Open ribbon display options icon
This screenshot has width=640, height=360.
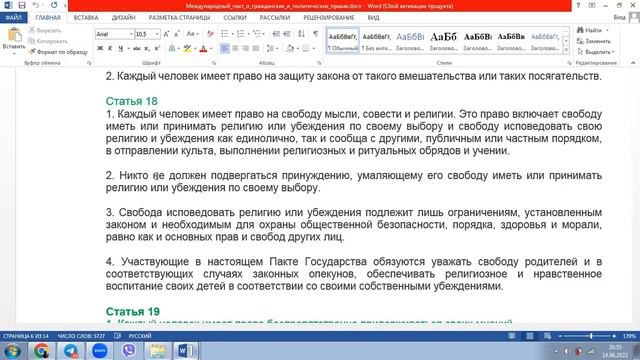pyautogui.click(x=592, y=5)
